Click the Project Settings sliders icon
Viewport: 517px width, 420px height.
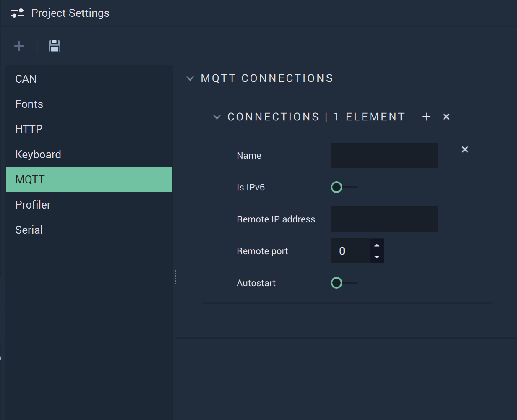pos(18,13)
